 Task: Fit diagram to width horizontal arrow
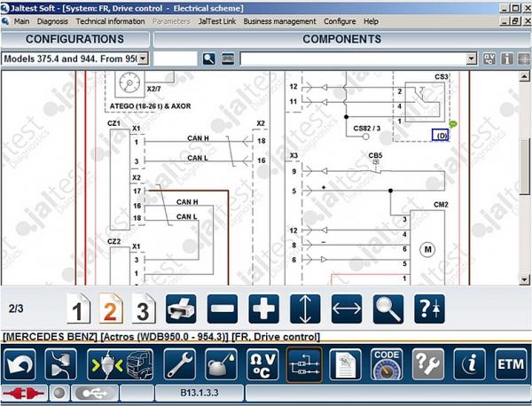point(347,308)
